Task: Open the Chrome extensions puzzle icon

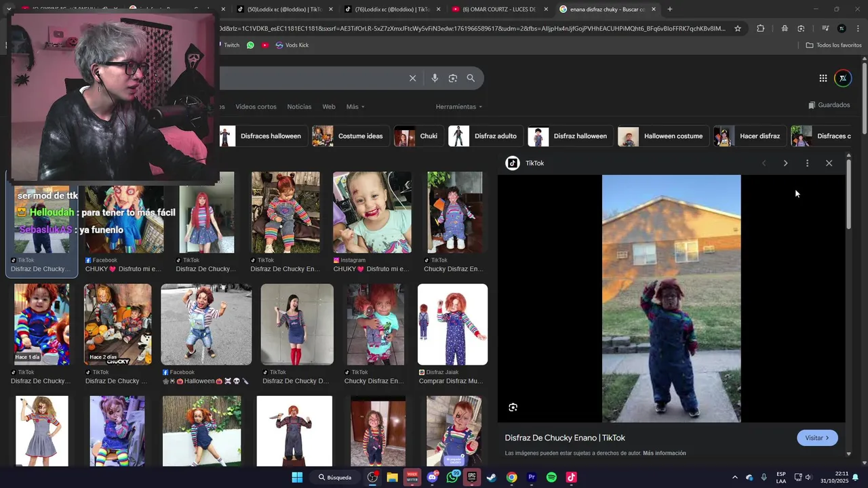Action: point(760,28)
